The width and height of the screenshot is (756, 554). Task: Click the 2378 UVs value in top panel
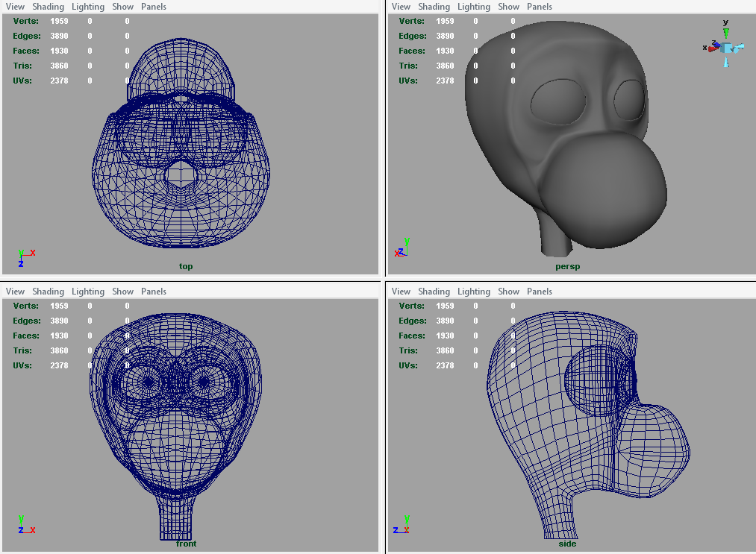coord(59,81)
